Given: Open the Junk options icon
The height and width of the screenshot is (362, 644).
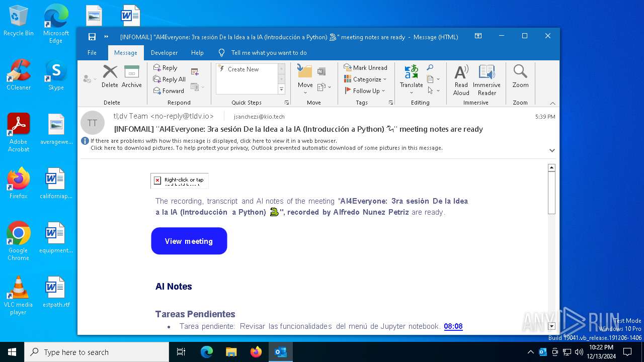Looking at the screenshot, I should (89, 79).
